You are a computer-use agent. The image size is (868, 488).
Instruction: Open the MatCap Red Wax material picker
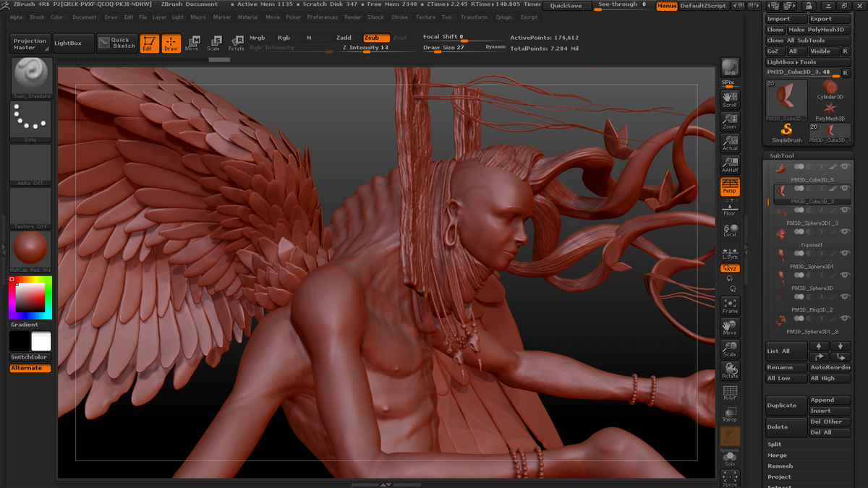[30, 252]
